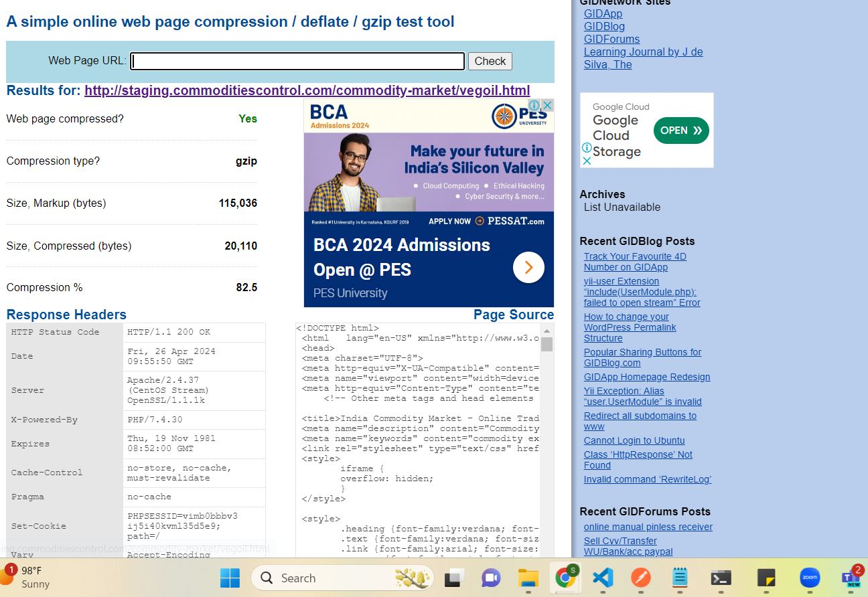This screenshot has width=868, height=597.
Task: Click in the taskbar Search box
Action: [x=343, y=578]
